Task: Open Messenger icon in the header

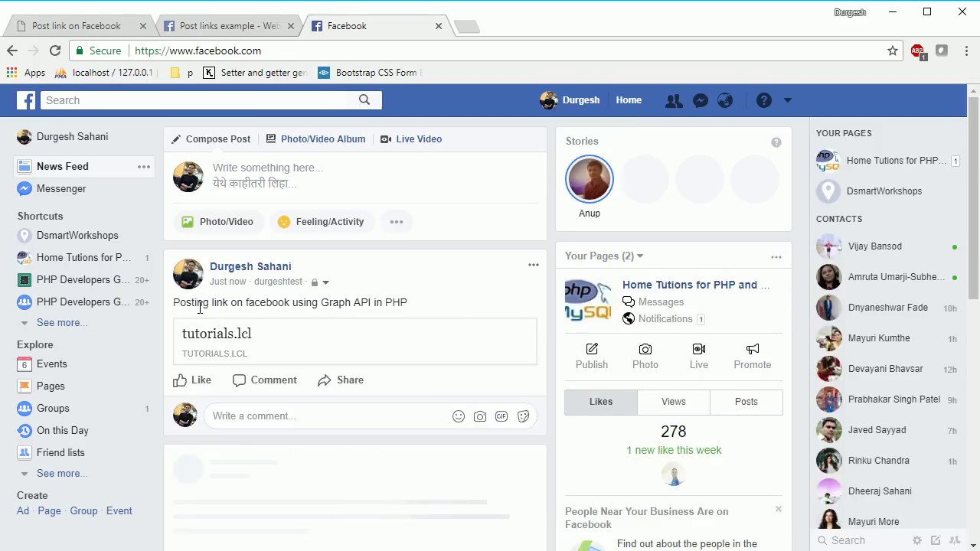Action: (x=700, y=100)
